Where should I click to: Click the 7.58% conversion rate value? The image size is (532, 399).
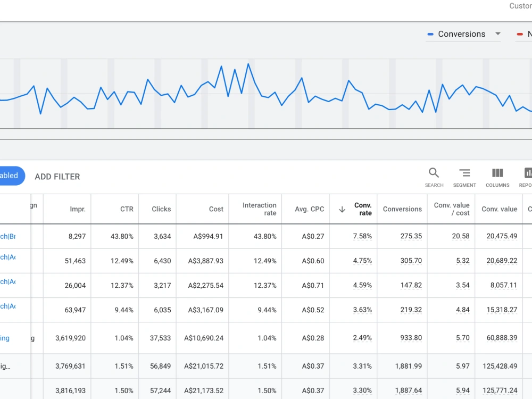pos(362,236)
